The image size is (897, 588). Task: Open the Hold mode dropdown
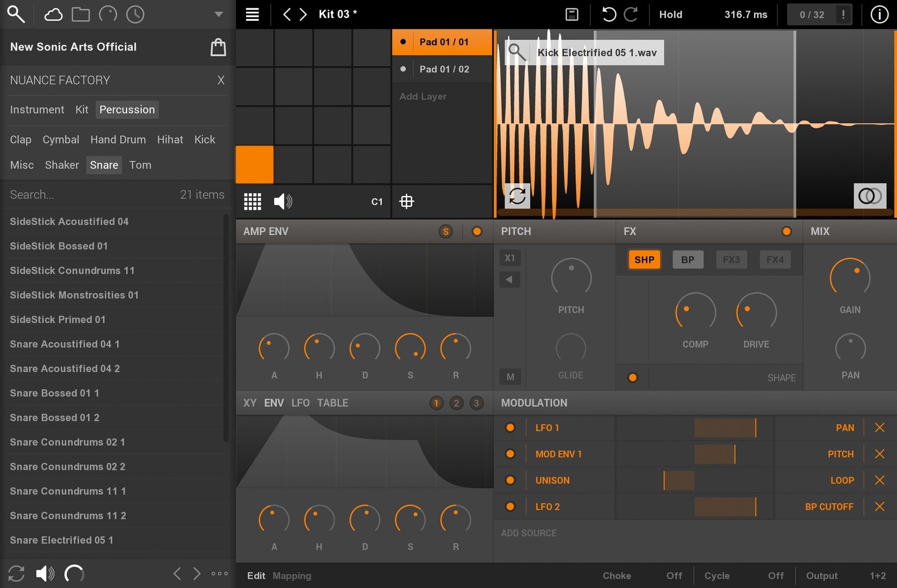click(x=671, y=15)
